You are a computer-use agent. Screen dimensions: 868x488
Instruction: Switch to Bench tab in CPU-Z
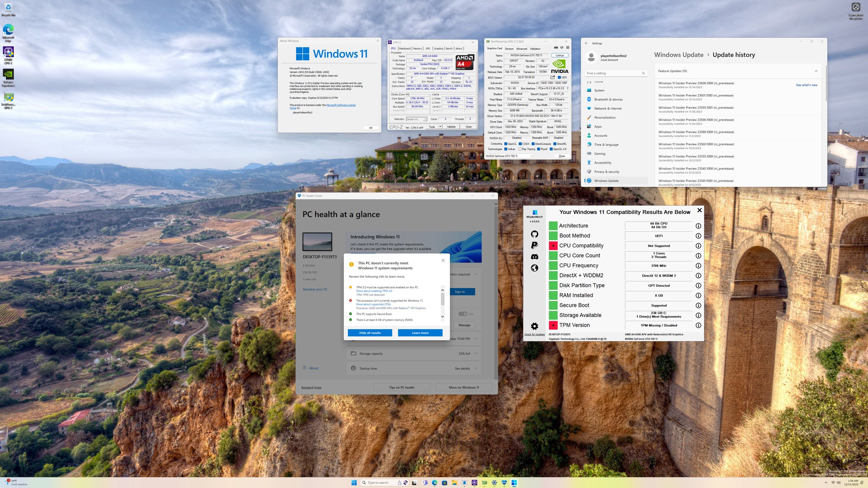[449, 48]
